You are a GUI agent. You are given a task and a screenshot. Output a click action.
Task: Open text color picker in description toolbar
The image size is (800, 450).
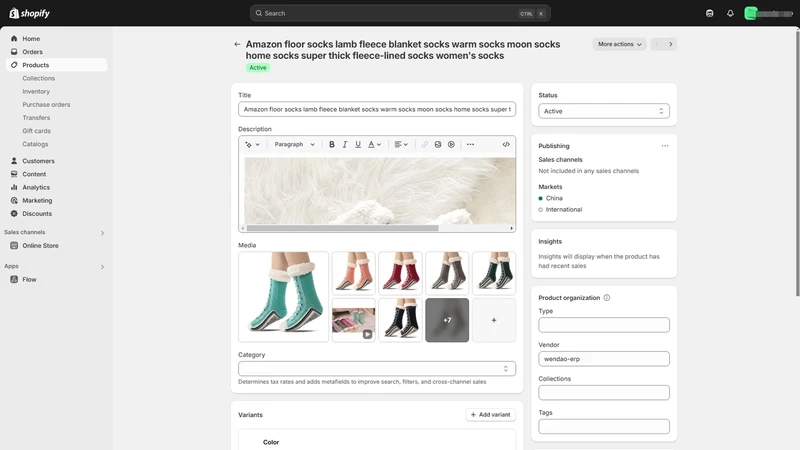374,144
